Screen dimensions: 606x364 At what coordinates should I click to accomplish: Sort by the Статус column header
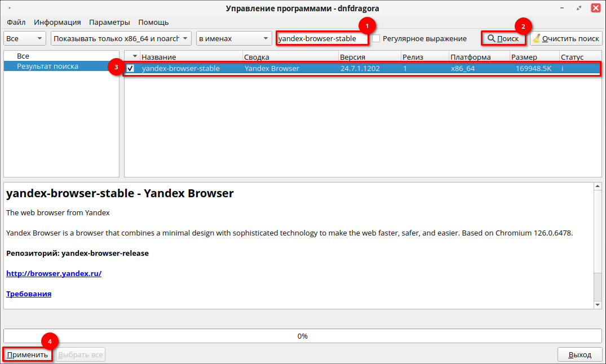[x=580, y=57]
